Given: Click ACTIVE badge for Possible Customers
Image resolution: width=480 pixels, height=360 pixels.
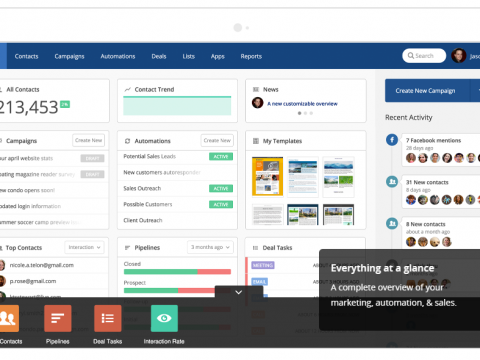Looking at the screenshot, I should [x=221, y=205].
